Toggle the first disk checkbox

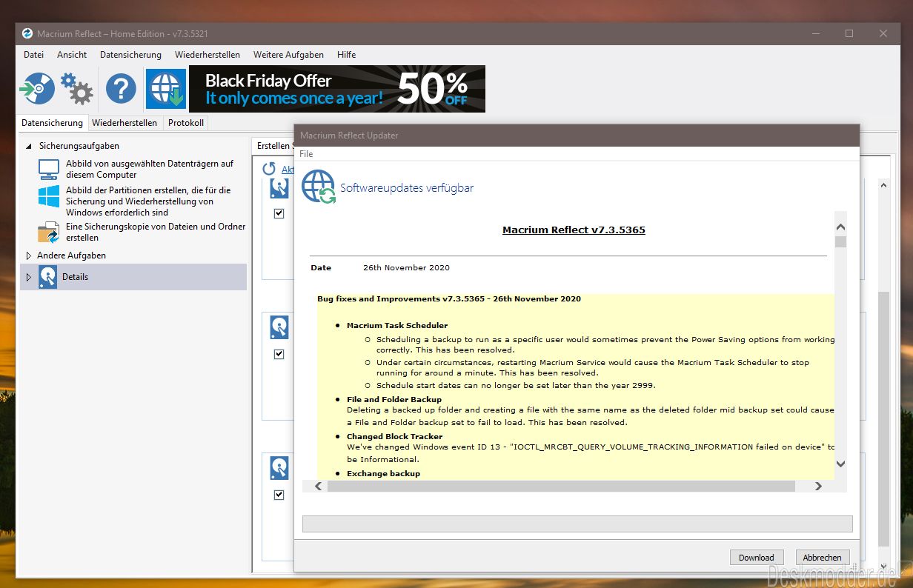tap(279, 213)
